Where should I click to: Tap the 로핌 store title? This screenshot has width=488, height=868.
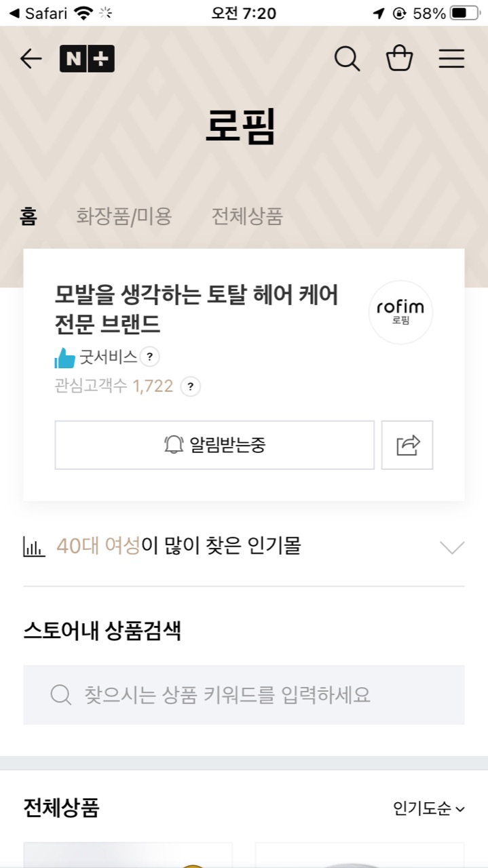point(241,127)
